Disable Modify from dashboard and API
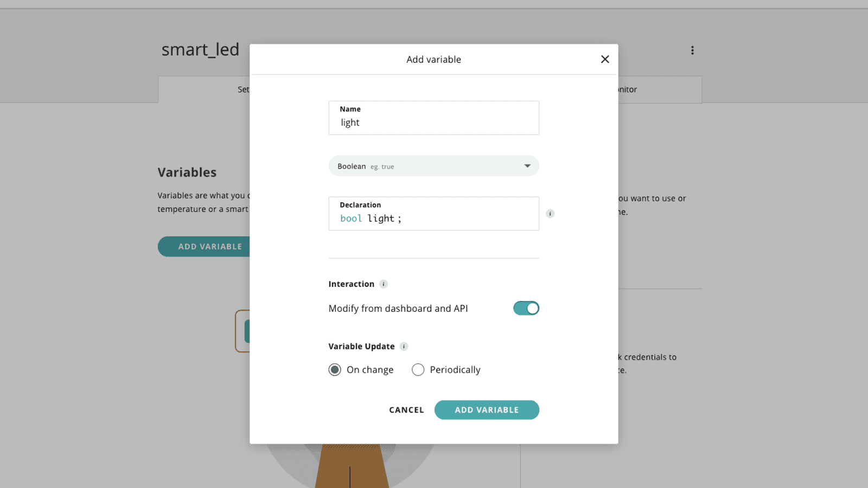Image resolution: width=868 pixels, height=488 pixels. (x=526, y=308)
